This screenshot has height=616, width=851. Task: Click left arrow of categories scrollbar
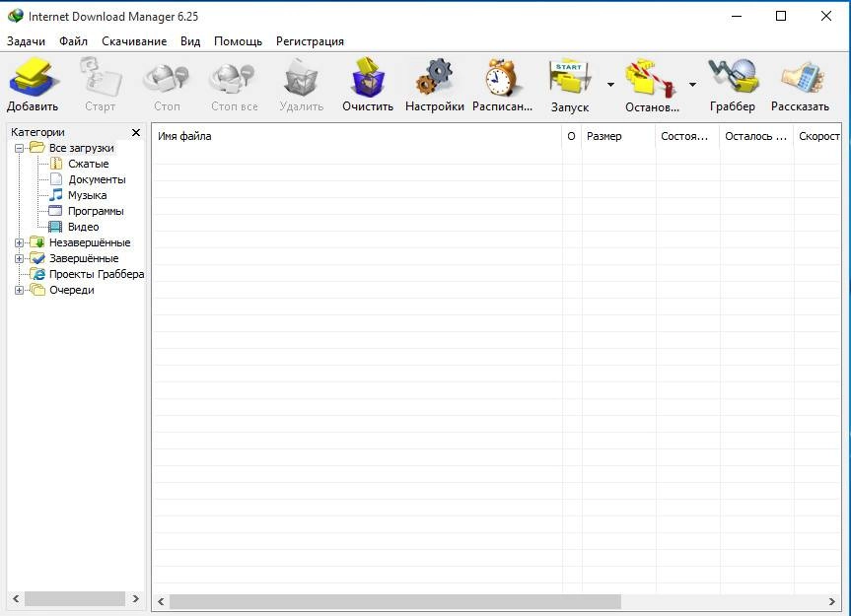click(x=16, y=598)
